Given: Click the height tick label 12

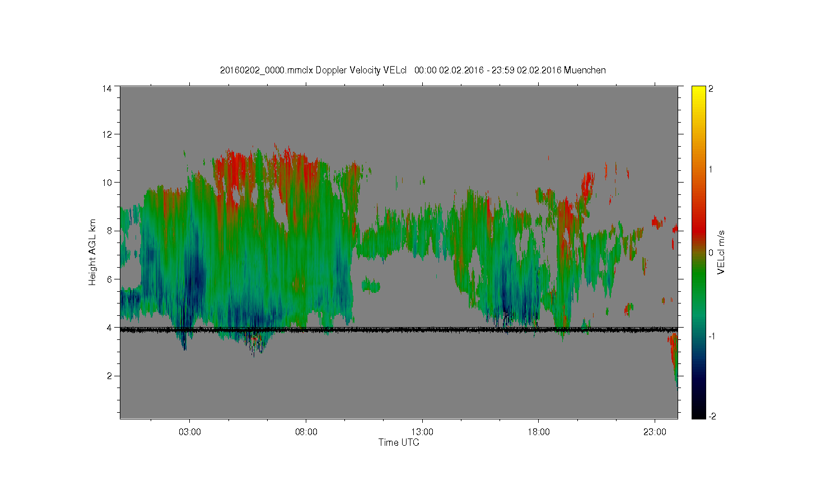Looking at the screenshot, I should click(107, 134).
